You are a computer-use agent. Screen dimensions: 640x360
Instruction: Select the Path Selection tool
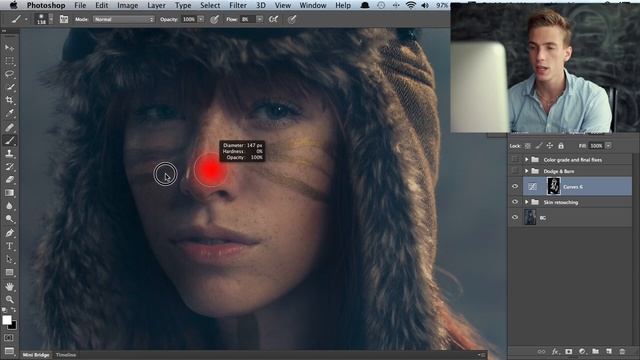tap(9, 259)
